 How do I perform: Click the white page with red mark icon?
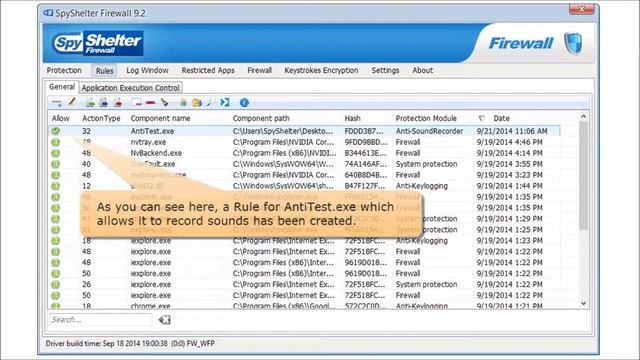tap(137, 103)
